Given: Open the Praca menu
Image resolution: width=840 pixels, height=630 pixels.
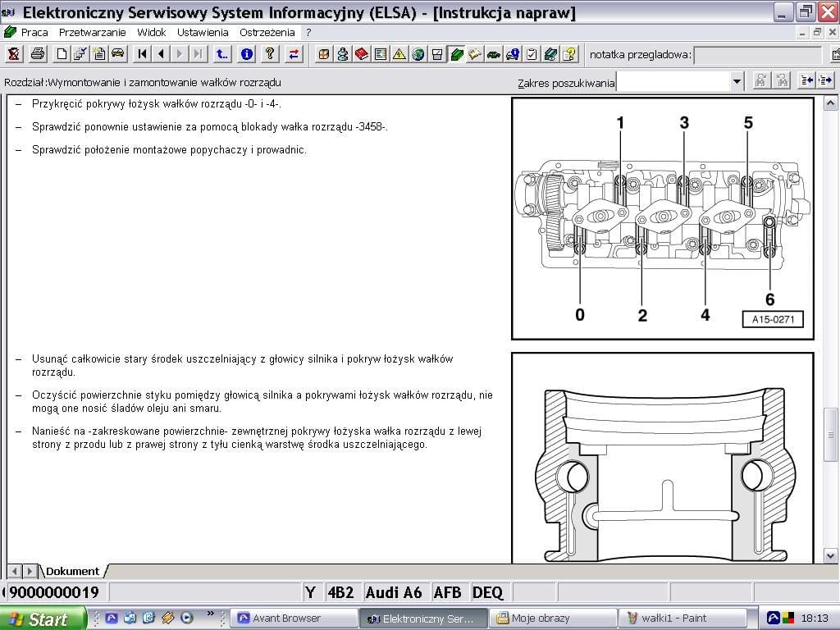Looking at the screenshot, I should coord(34,33).
